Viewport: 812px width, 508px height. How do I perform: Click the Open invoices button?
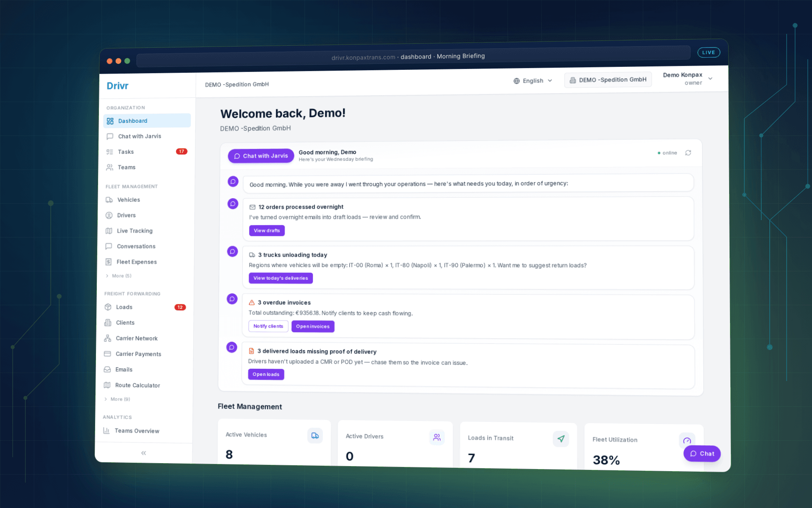[x=313, y=326]
